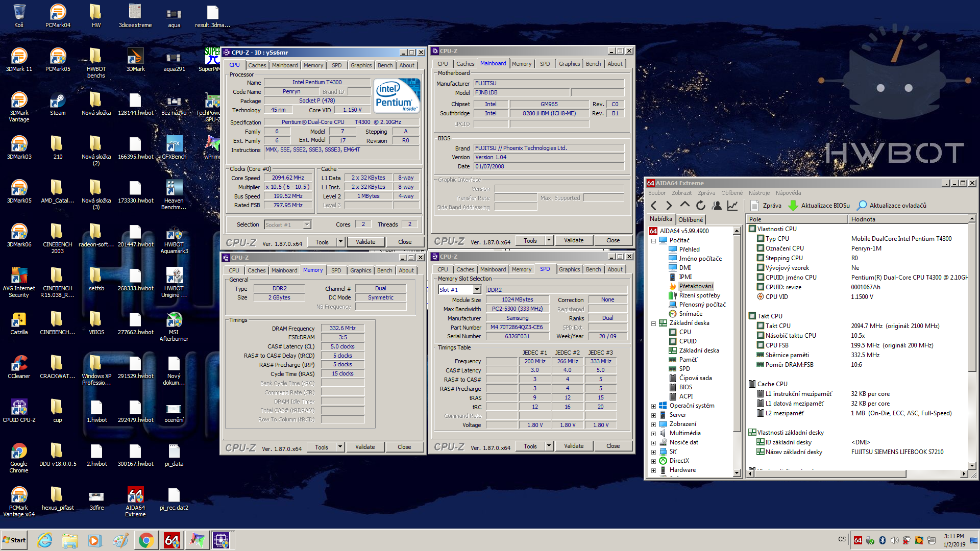980x551 pixels.
Task: Open Tools dropdown arrow in CPU tab window
Action: (x=340, y=242)
